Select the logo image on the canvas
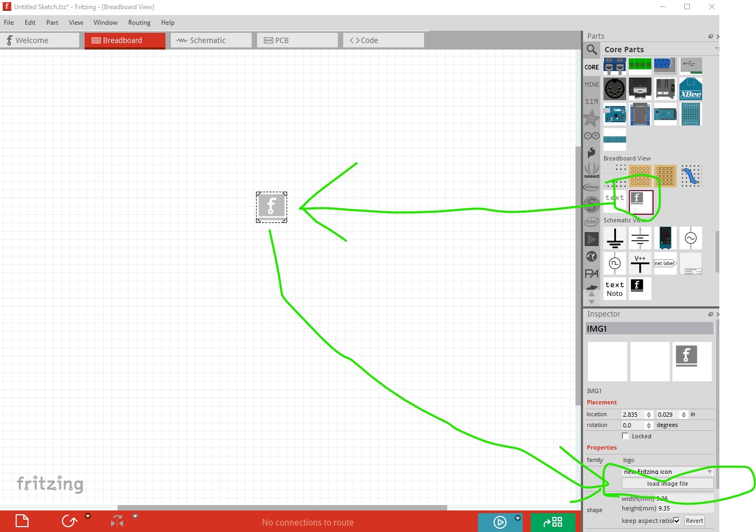 271,207
